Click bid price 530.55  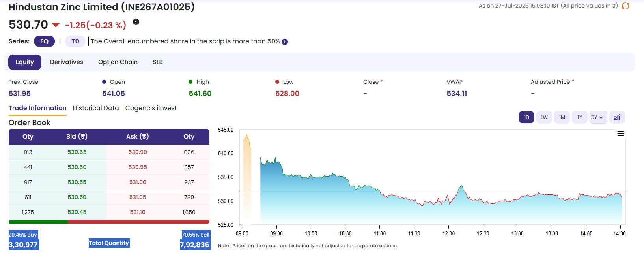(x=77, y=182)
